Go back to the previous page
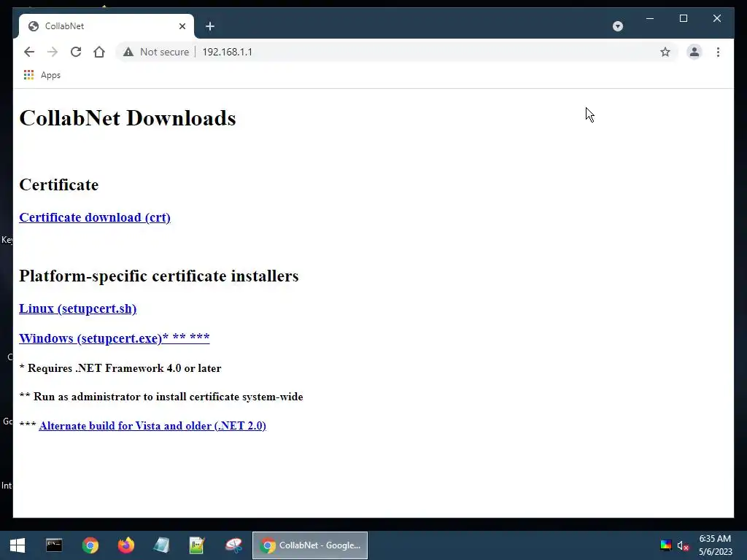This screenshot has width=747, height=560. tap(29, 52)
